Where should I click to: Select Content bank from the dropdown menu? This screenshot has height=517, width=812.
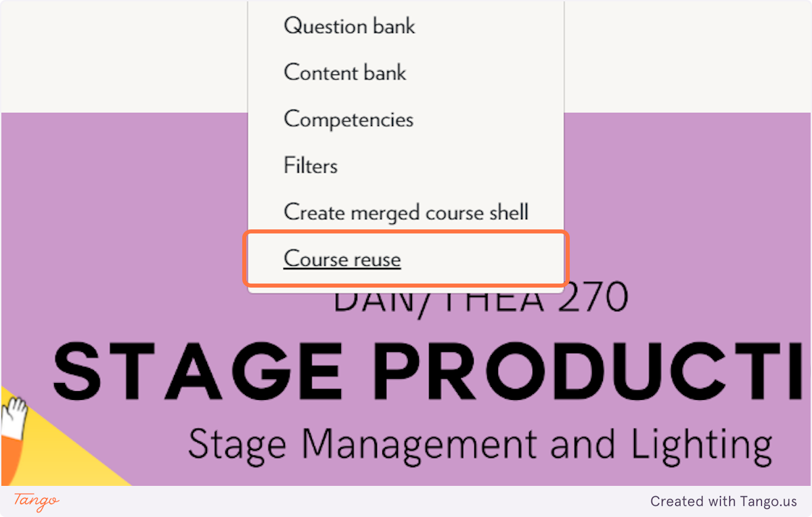tap(344, 72)
